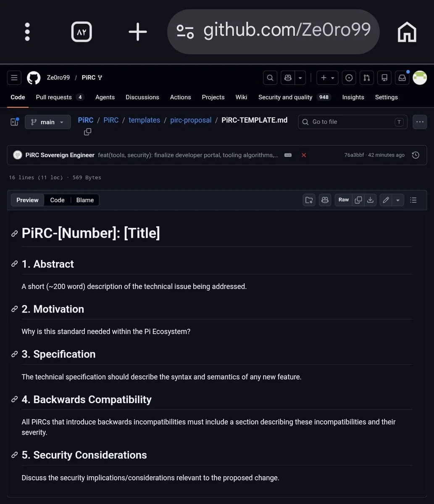This screenshot has width=434, height=504.
Task: Copy raw file contents icon
Action: point(358,200)
